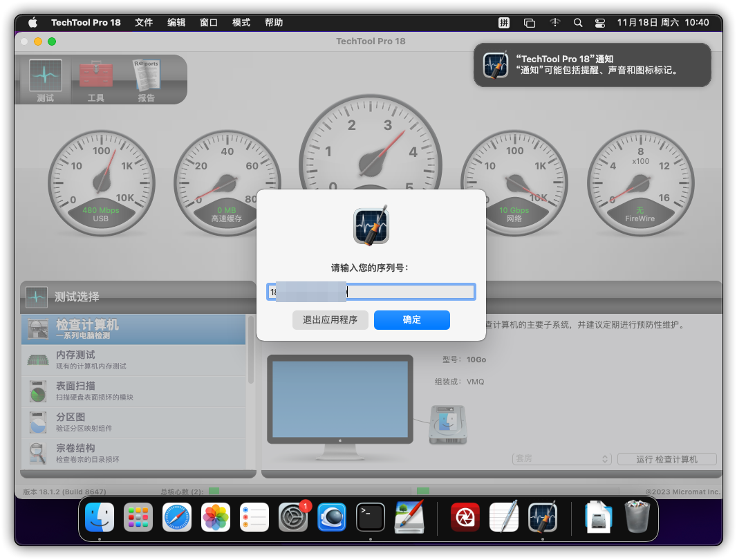737x560 pixels.
Task: Click the memory chip icon
Action: click(x=38, y=360)
